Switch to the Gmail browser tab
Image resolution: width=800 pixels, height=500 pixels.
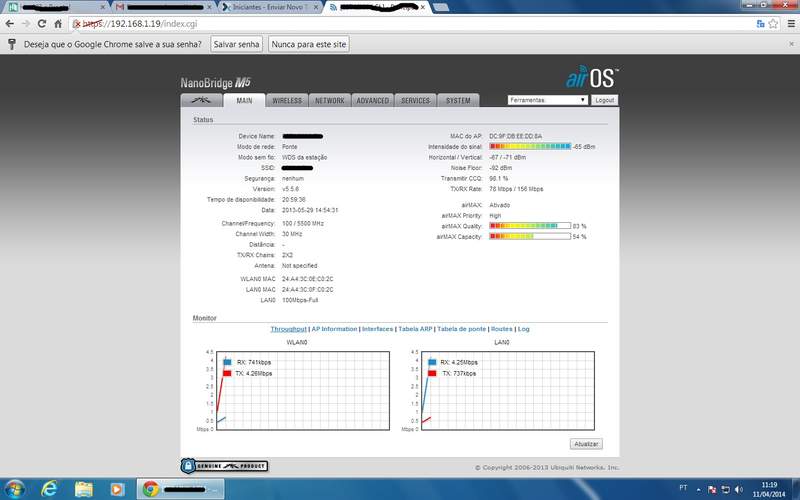click(162, 7)
